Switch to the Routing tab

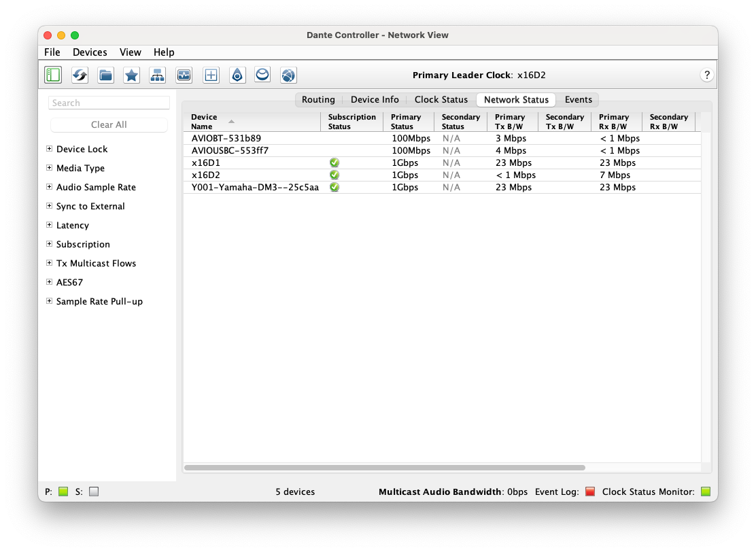click(318, 99)
